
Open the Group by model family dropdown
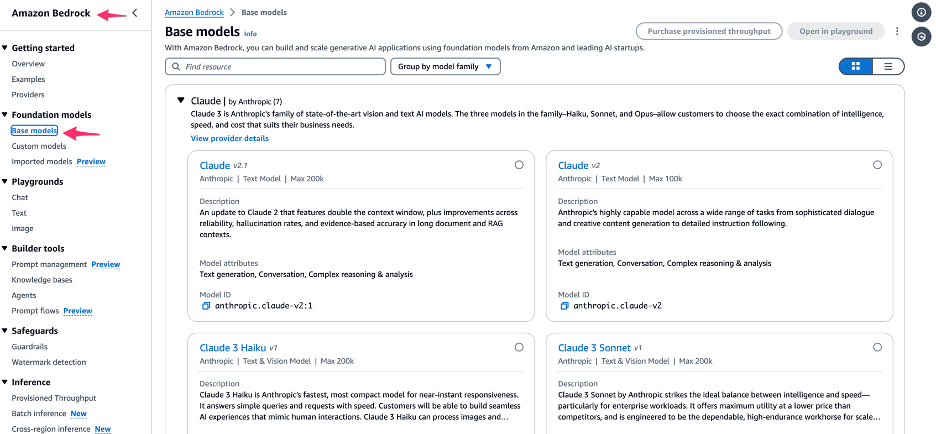point(445,67)
